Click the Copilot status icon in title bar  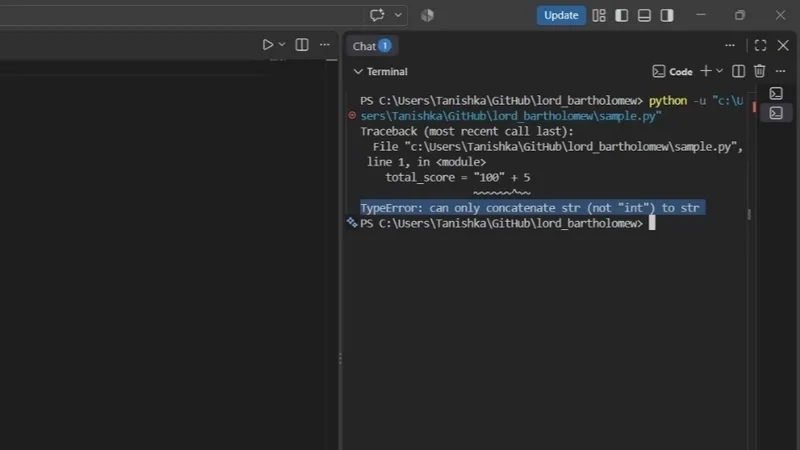[x=427, y=16]
